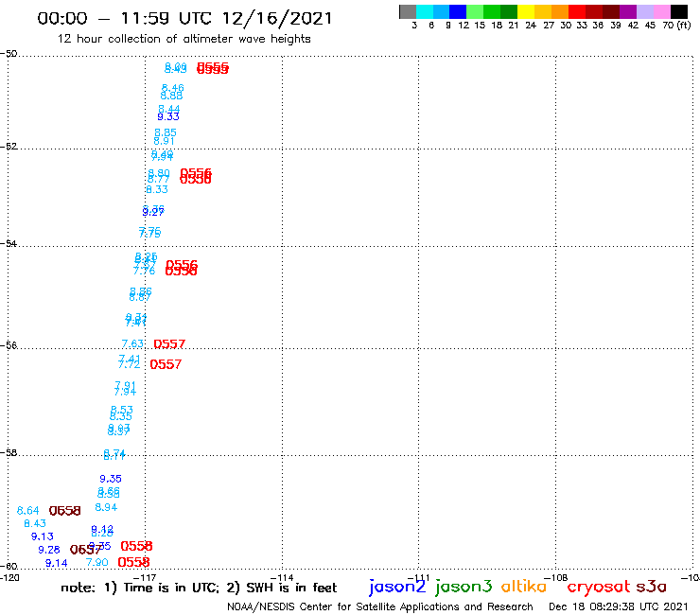Select the dark blue legend swatch

(458, 11)
